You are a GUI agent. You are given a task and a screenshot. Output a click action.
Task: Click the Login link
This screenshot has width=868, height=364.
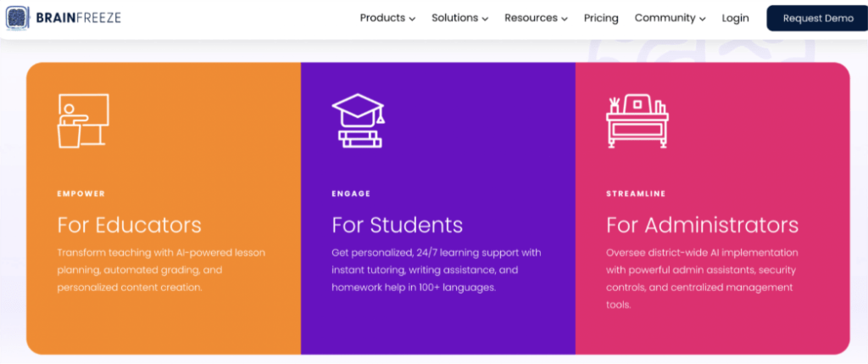point(735,18)
